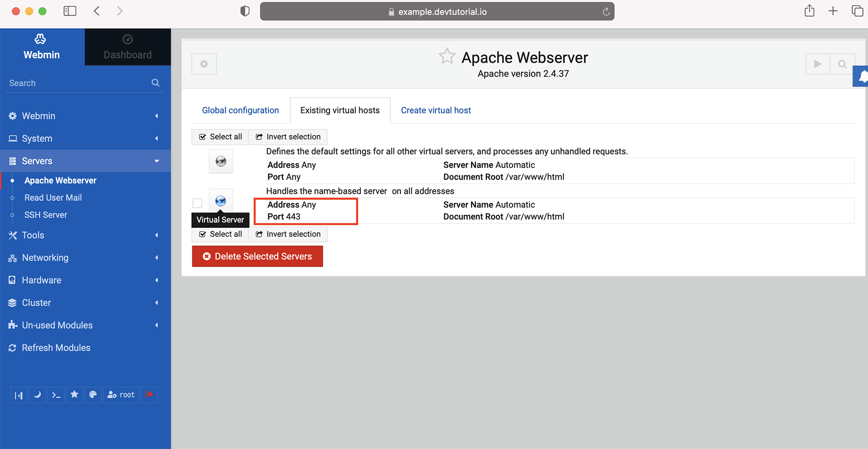Click top Invert selection button
Image resolution: width=868 pixels, height=449 pixels.
(x=288, y=137)
